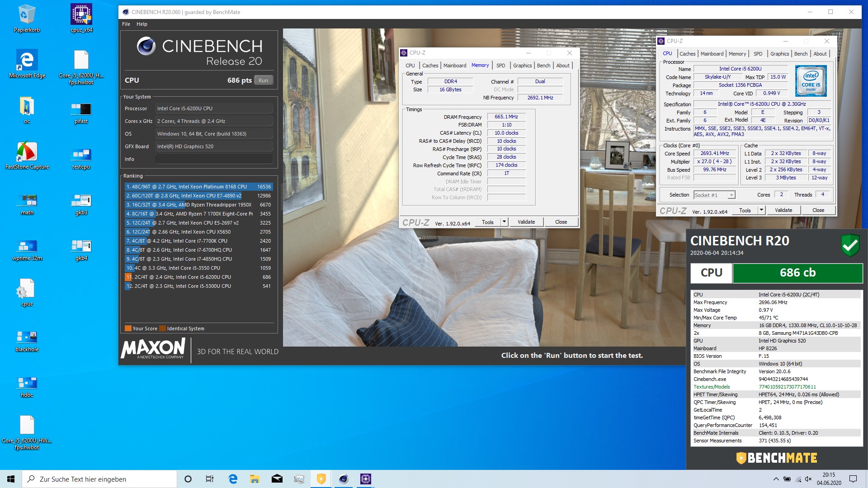Show hidden system tray icons
868x488 pixels.
pos(776,479)
